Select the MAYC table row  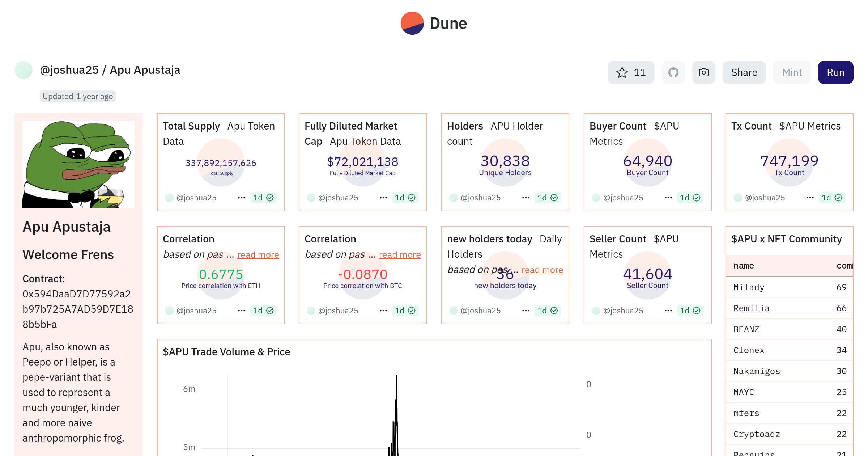pyautogui.click(x=790, y=392)
